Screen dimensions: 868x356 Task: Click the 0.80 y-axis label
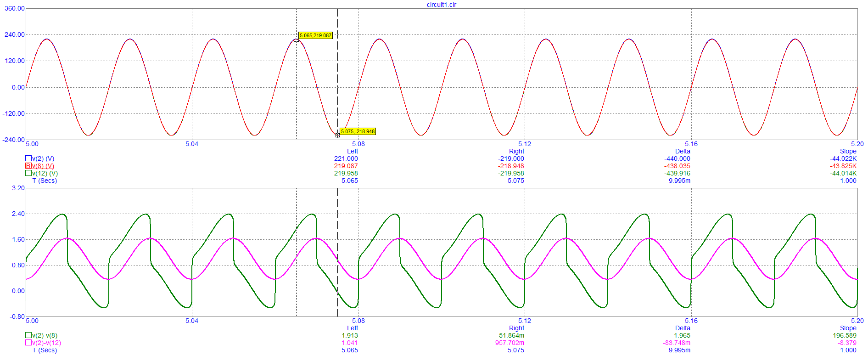[x=18, y=265]
